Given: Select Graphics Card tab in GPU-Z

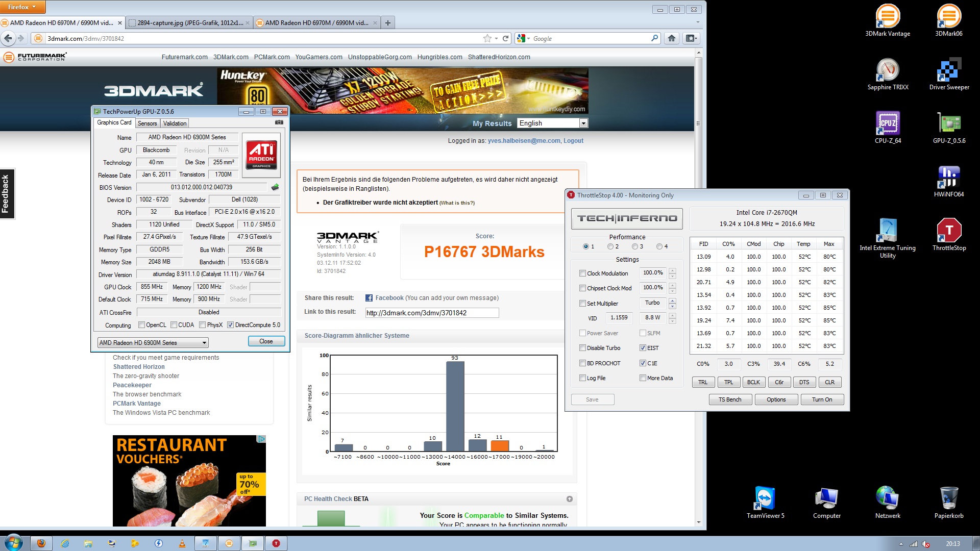Looking at the screenshot, I should click(x=114, y=122).
